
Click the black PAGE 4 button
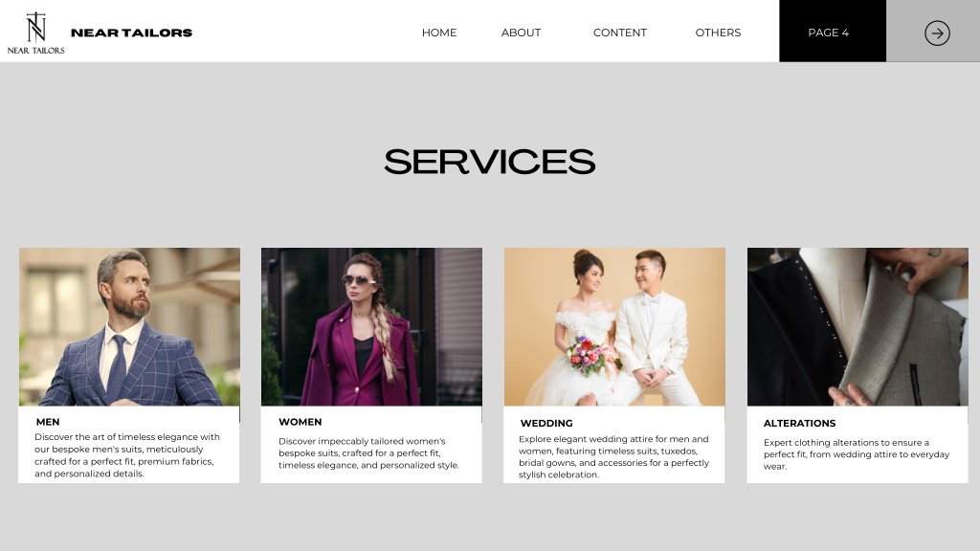pos(833,32)
